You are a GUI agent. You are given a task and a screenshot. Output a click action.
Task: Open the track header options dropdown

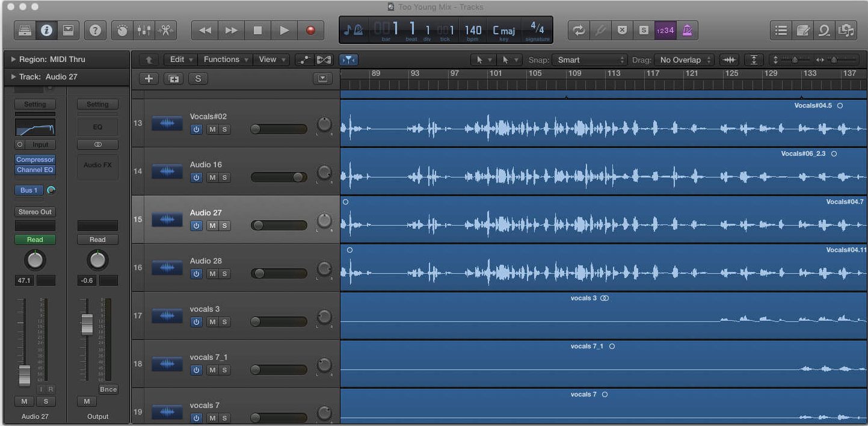(323, 79)
